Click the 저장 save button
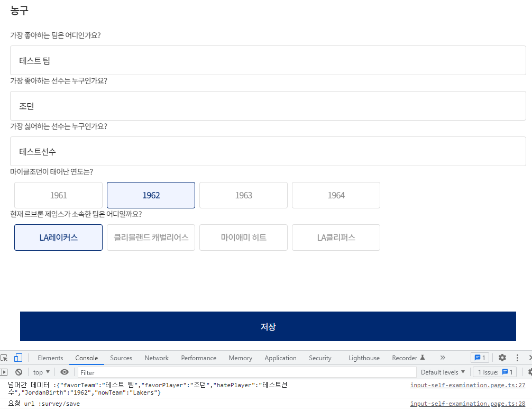 tap(268, 326)
